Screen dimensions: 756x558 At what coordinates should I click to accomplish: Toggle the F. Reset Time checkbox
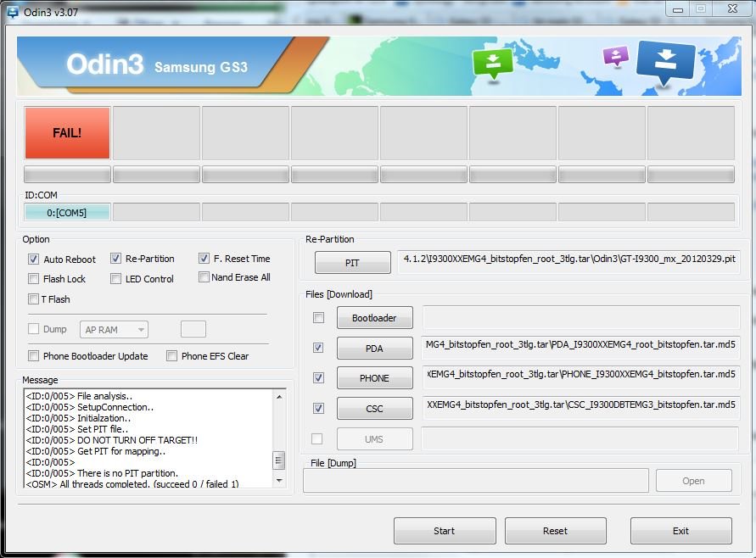[204, 259]
